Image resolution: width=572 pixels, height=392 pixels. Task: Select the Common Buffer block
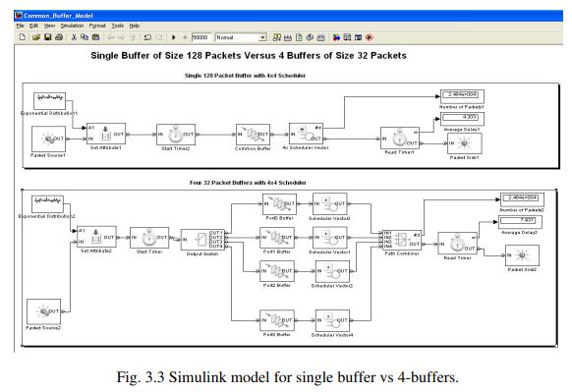[253, 135]
